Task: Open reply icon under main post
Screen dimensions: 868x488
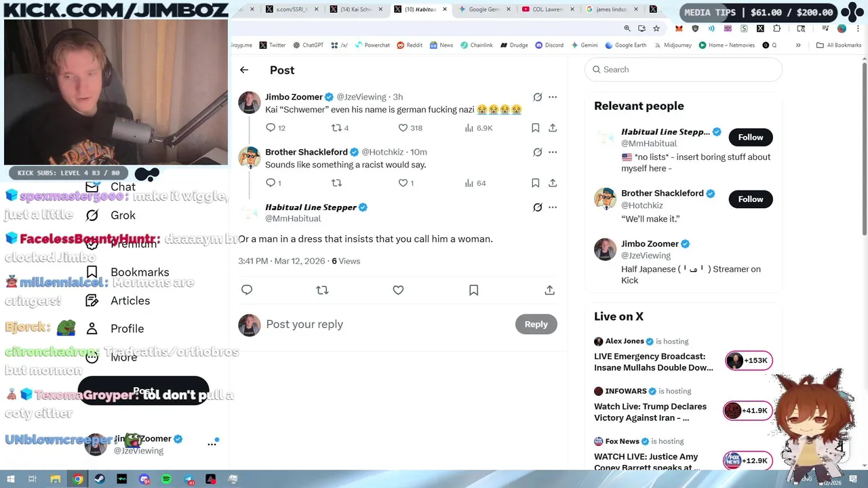Action: pyautogui.click(x=247, y=290)
